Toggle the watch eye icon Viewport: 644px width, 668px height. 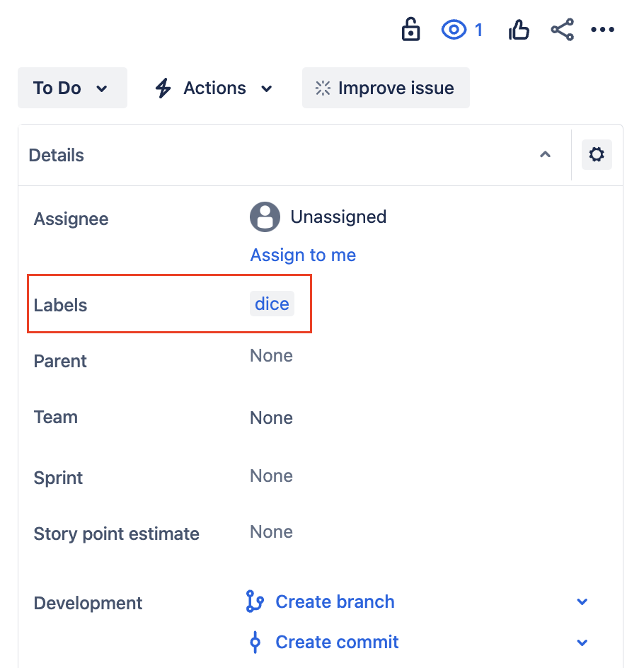(454, 30)
